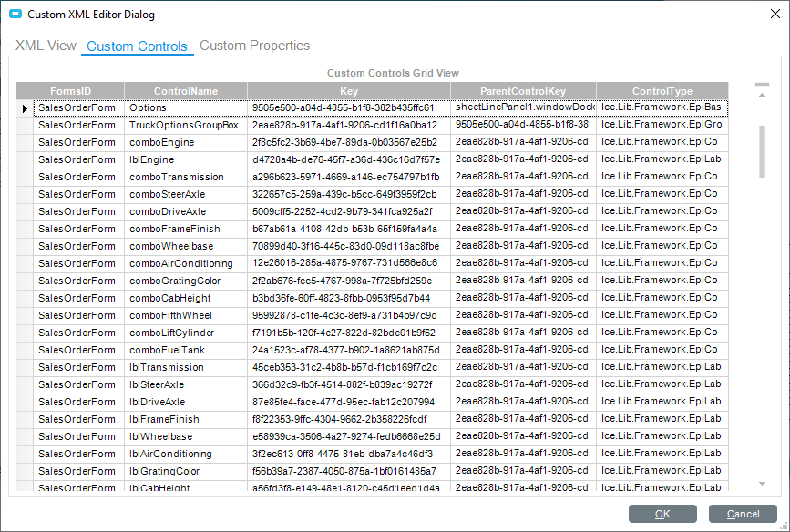Sort by the ControlName column header
This screenshot has height=532, width=790.
coord(186,91)
